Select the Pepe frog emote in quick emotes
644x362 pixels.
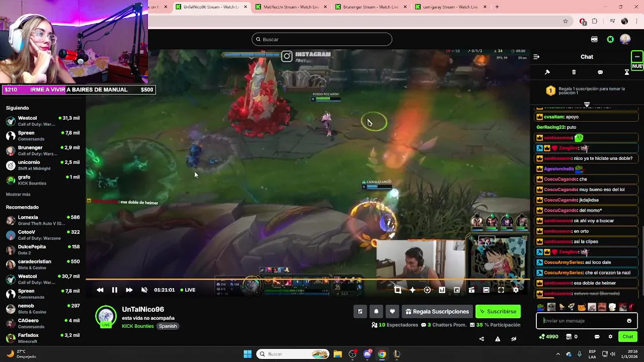point(541,307)
